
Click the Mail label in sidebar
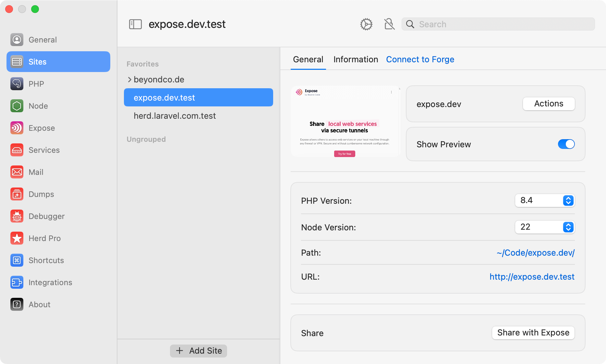click(x=36, y=172)
